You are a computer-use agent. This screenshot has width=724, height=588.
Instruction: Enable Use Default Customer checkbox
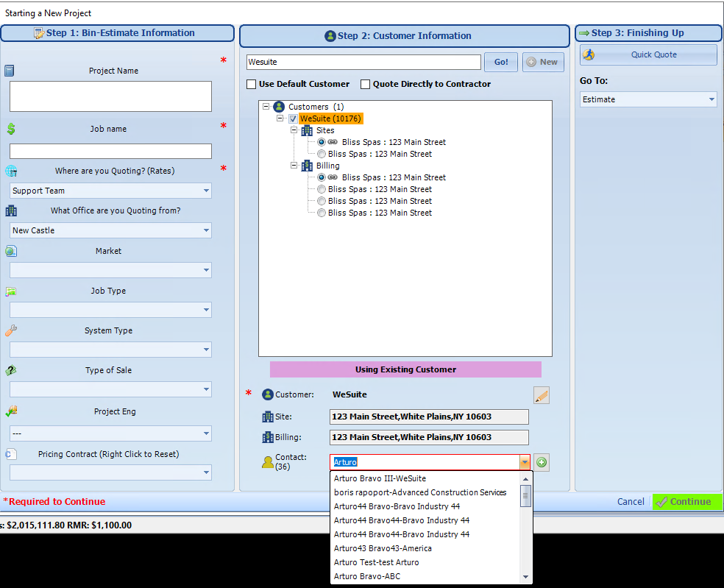[251, 84]
